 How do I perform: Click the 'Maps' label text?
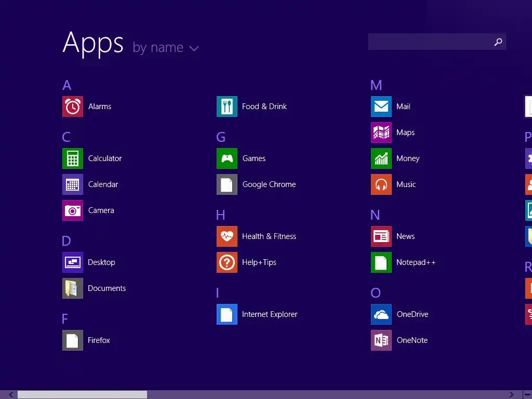click(x=405, y=132)
